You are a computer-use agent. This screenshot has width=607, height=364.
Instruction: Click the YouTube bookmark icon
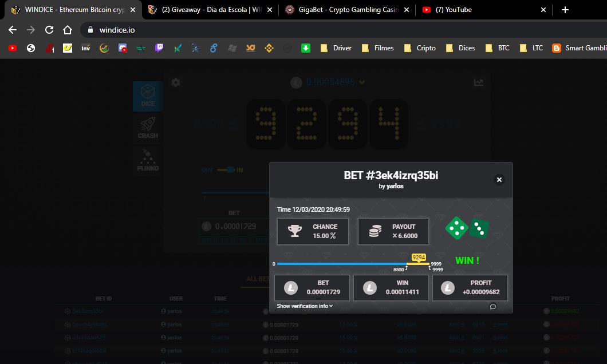(13, 48)
